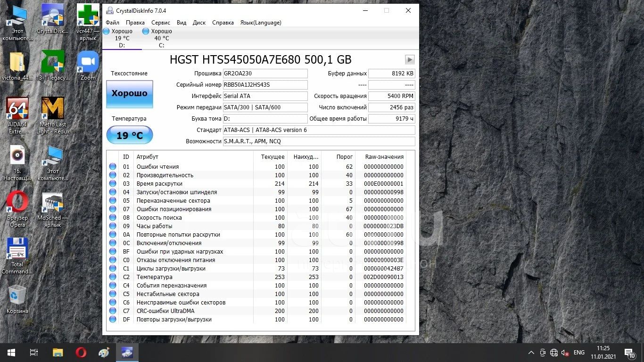Screen dimensions: 644x362
Task: Launch Total Commander from desktop
Action: (x=17, y=256)
